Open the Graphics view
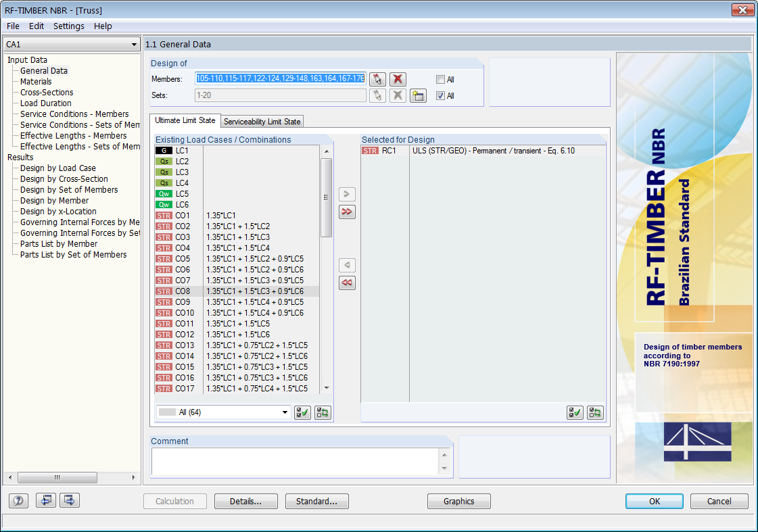 coord(459,501)
